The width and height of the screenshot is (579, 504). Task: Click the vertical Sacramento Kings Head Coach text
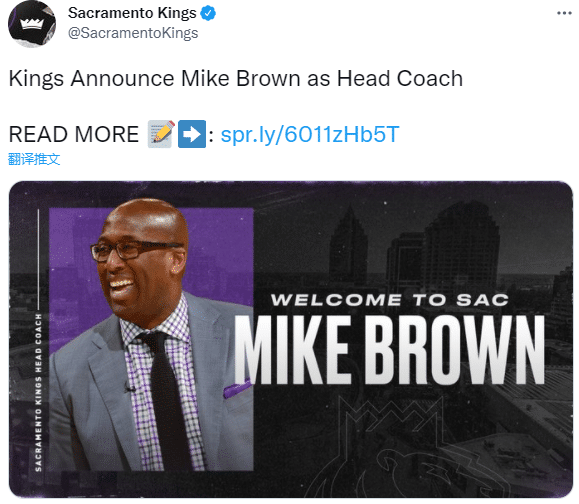[x=38, y=392]
